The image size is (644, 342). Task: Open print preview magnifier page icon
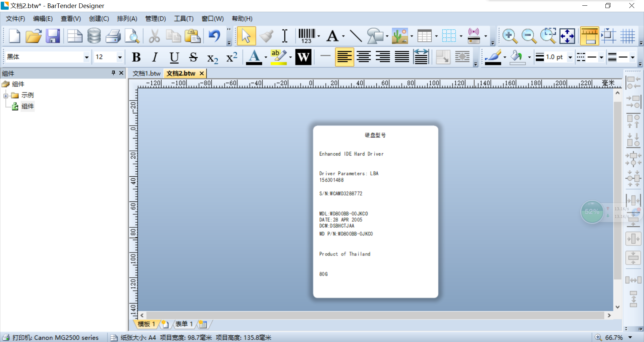132,36
